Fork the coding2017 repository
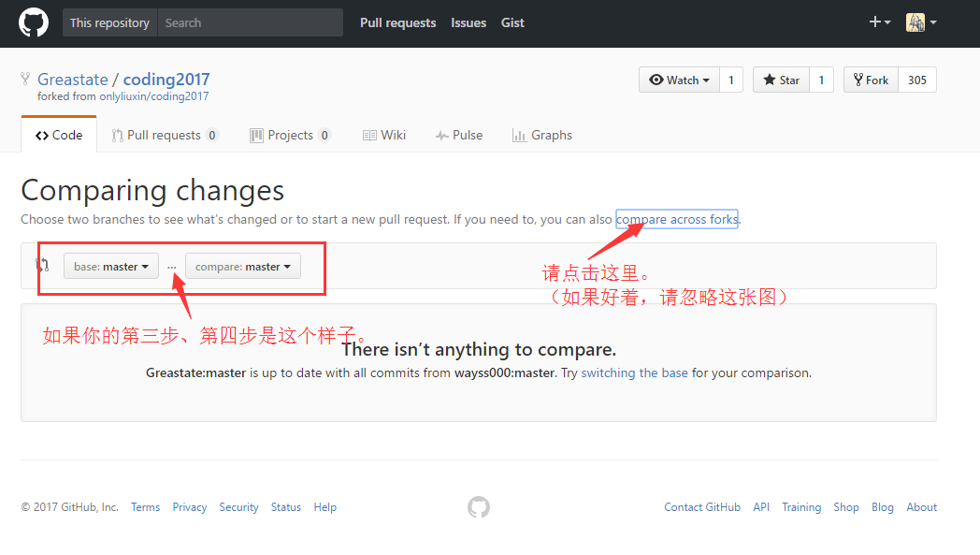The width and height of the screenshot is (980, 555). 871,80
